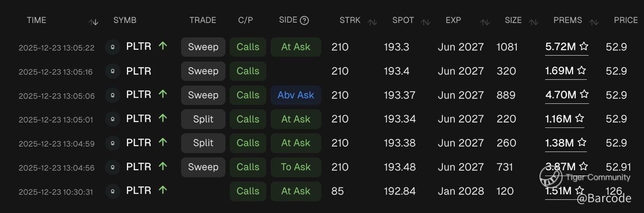Star the 5.72M premium trade
The image size is (644, 213).
click(x=584, y=46)
